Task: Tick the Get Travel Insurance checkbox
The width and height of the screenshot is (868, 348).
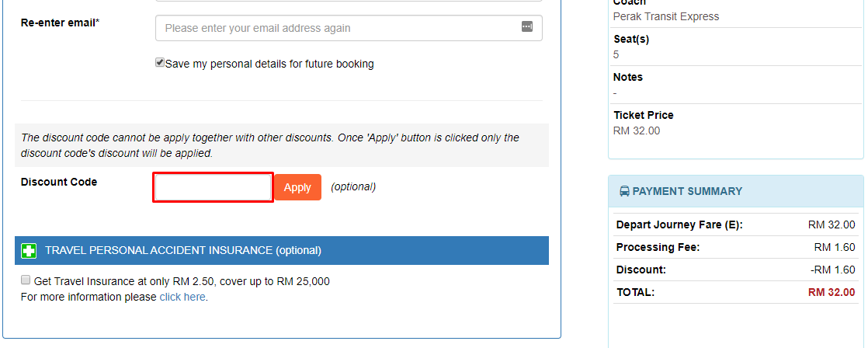Action: pyautogui.click(x=26, y=280)
